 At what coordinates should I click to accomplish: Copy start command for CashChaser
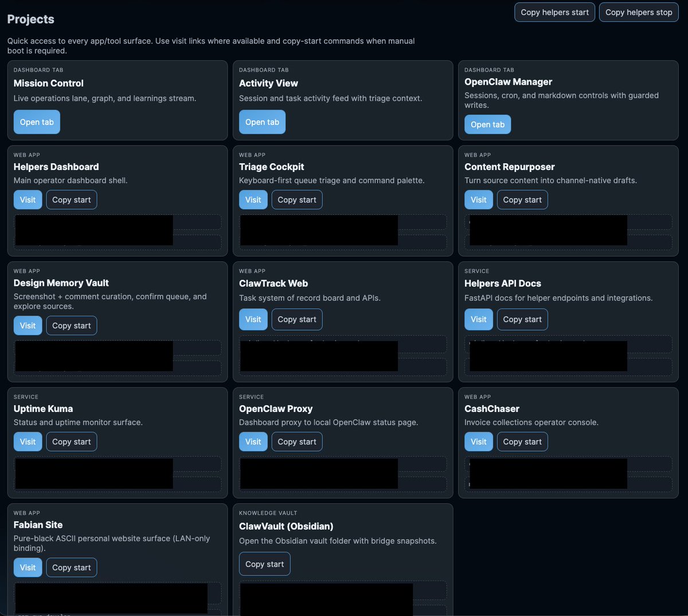[x=522, y=442]
